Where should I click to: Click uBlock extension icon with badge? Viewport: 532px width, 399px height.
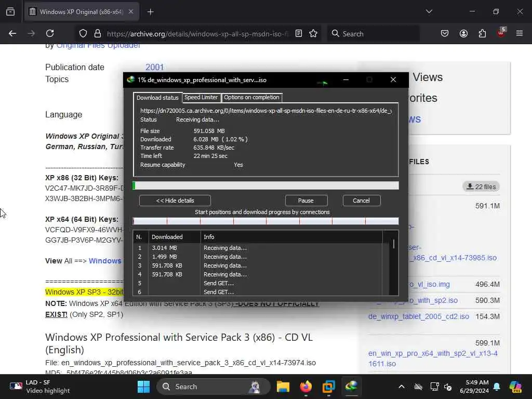tap(501, 33)
